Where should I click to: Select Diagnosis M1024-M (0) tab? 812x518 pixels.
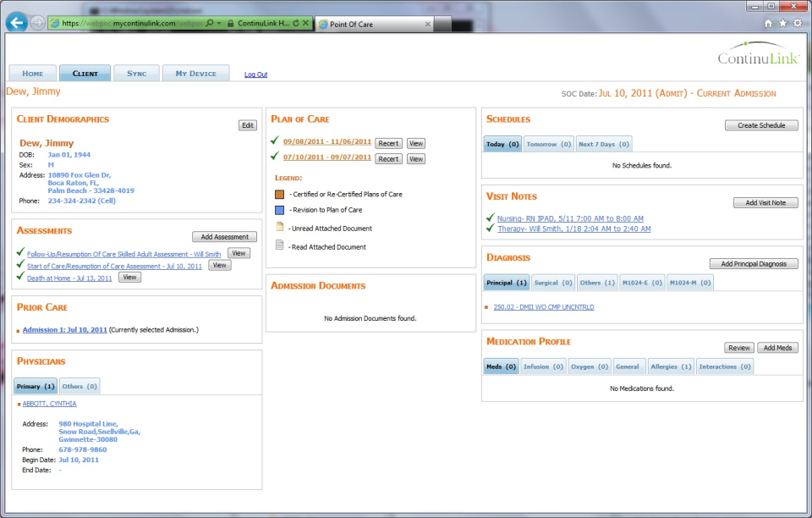pos(690,283)
